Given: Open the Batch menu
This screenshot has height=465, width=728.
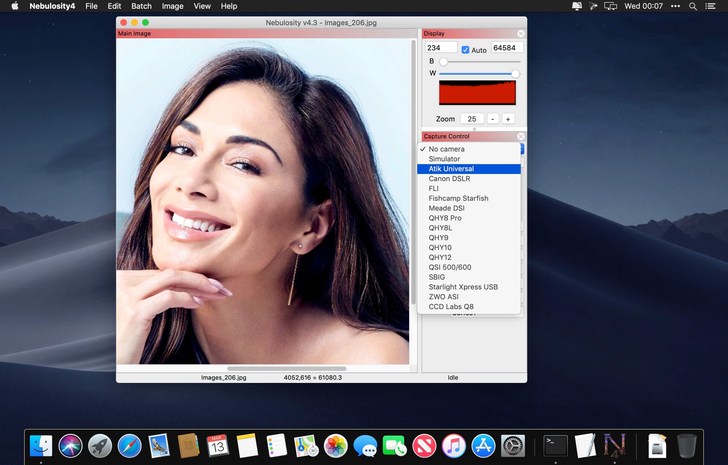Looking at the screenshot, I should pos(141,6).
